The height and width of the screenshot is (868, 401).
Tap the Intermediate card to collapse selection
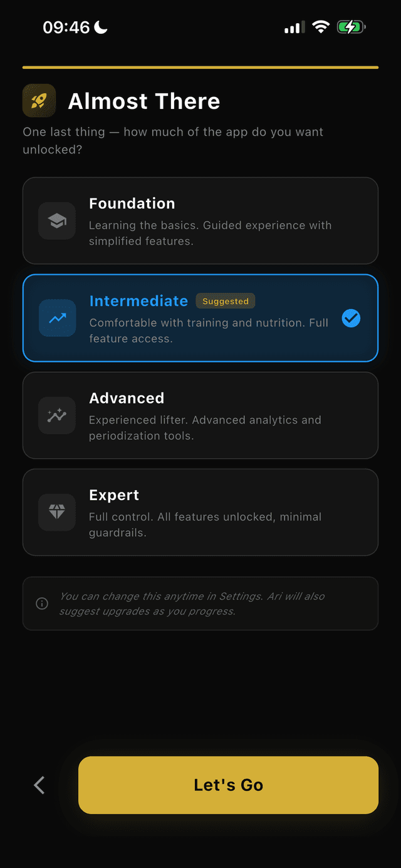[x=200, y=318]
